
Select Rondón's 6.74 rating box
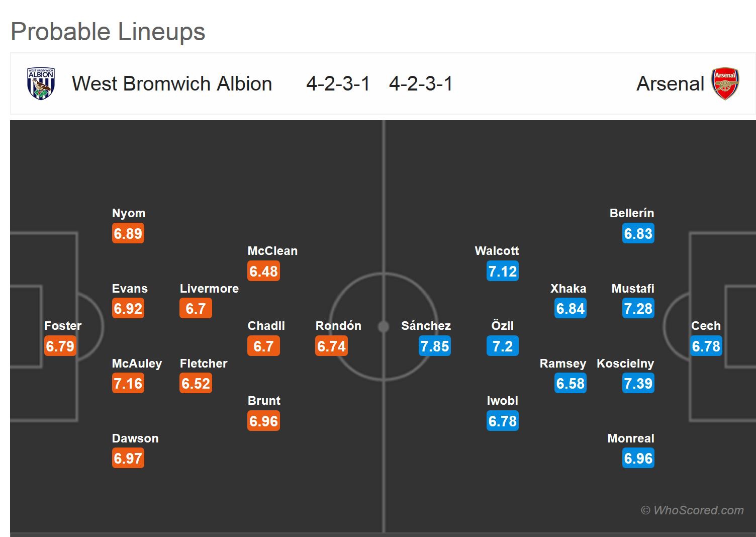coord(331,346)
